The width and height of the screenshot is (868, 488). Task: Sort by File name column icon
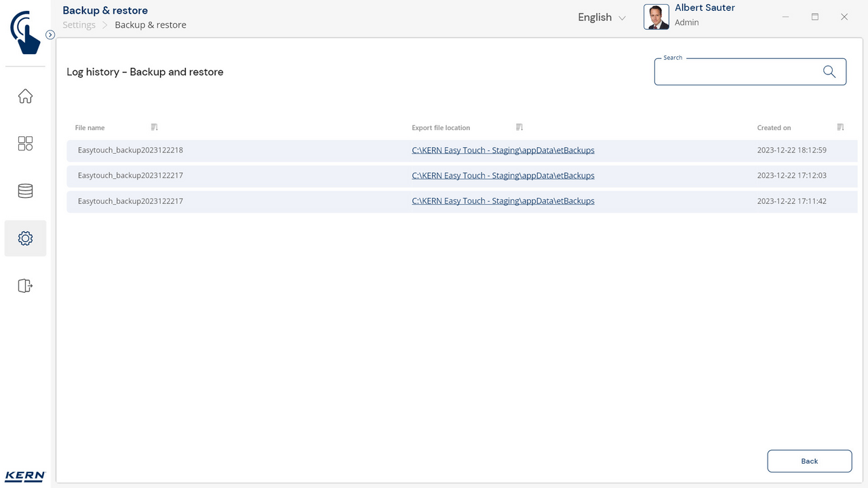pos(155,127)
